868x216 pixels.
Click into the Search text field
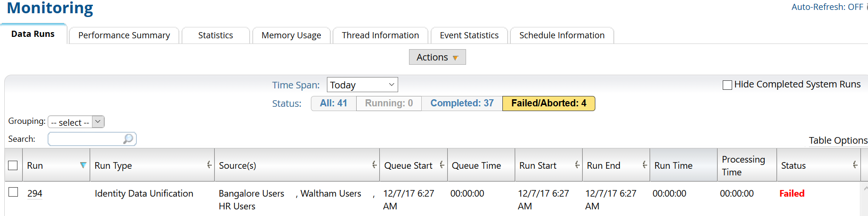85,139
